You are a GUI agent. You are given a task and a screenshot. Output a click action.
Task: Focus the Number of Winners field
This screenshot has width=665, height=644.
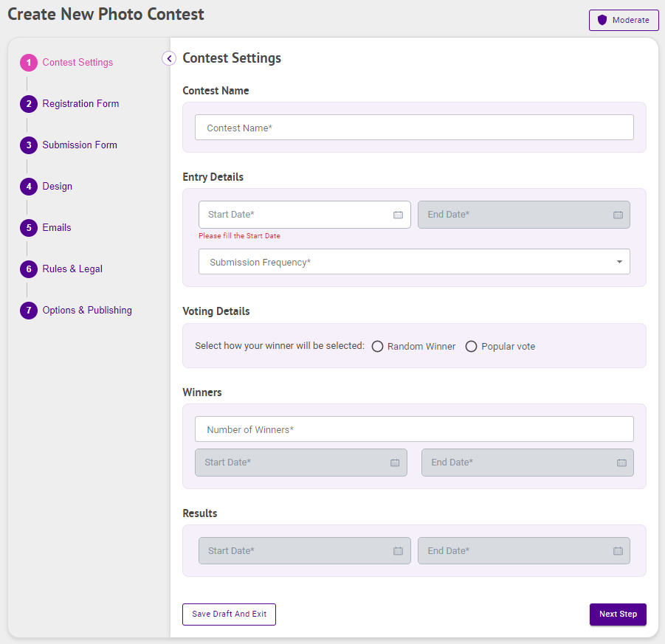tap(414, 429)
